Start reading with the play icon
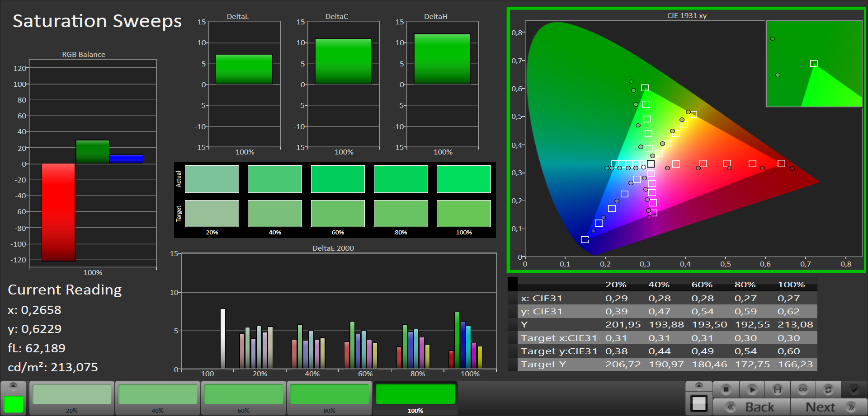 tap(752, 389)
